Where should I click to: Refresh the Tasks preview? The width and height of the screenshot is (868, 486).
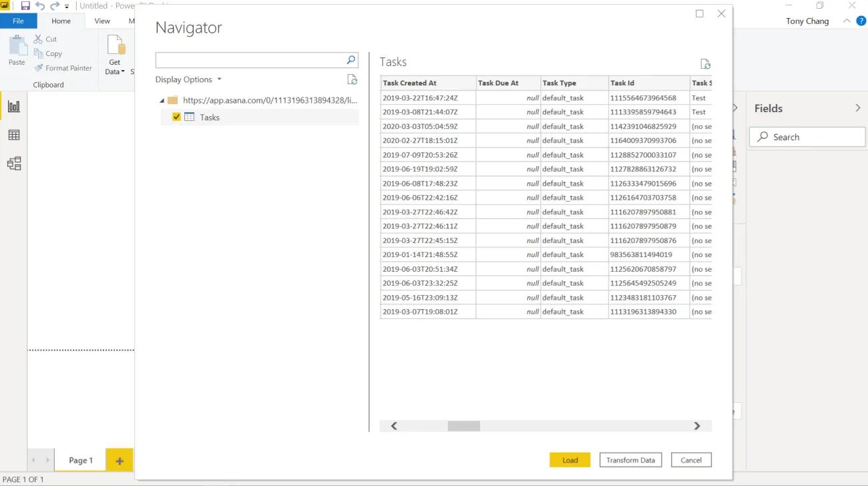(x=705, y=63)
